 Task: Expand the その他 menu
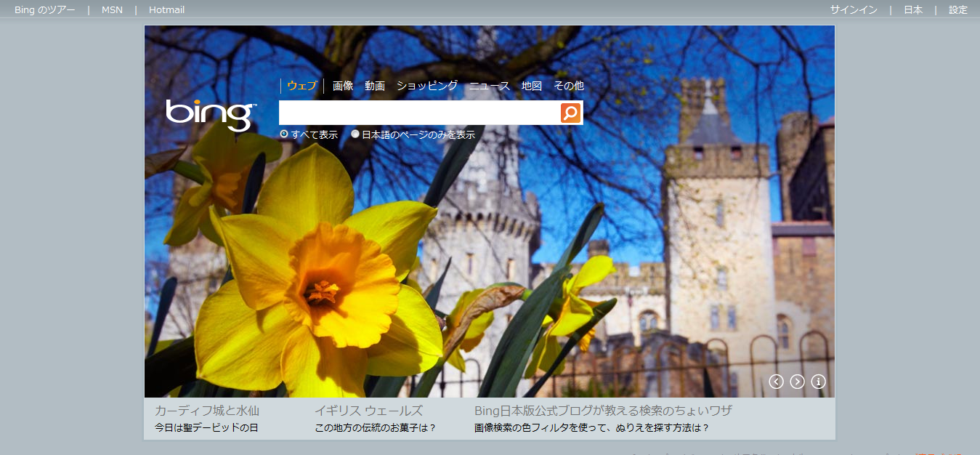coord(568,86)
